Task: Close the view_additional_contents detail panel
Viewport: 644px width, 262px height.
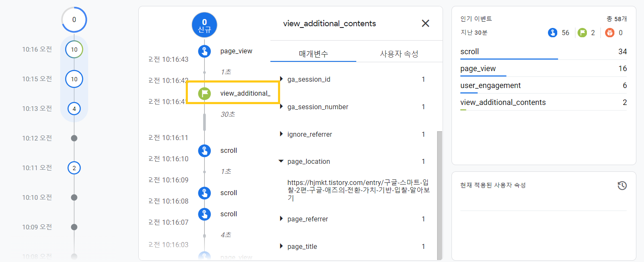Action: tap(425, 23)
